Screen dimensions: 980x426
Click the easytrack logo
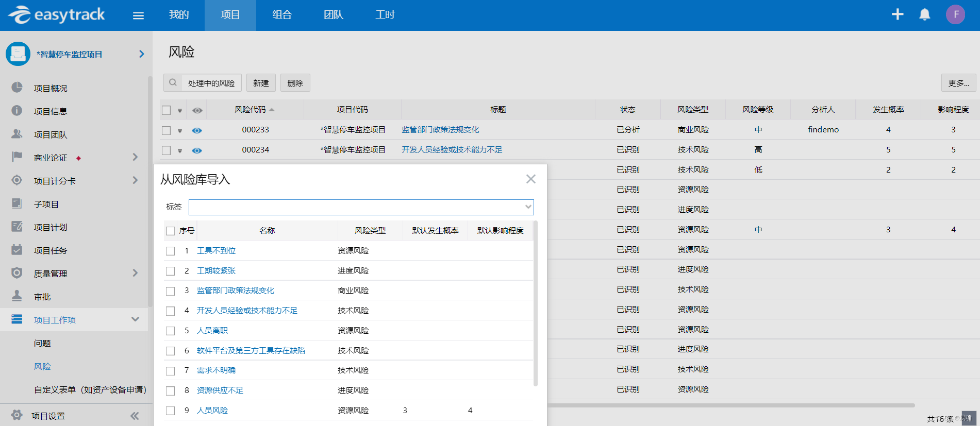pyautogui.click(x=57, y=15)
